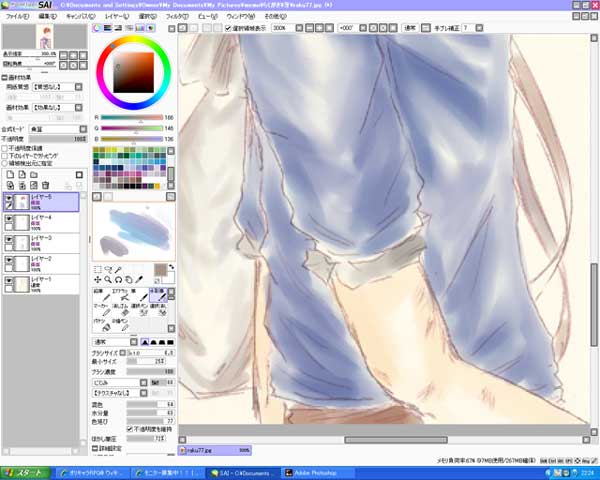Select the lasso tool
600x480 pixels.
coord(108,269)
